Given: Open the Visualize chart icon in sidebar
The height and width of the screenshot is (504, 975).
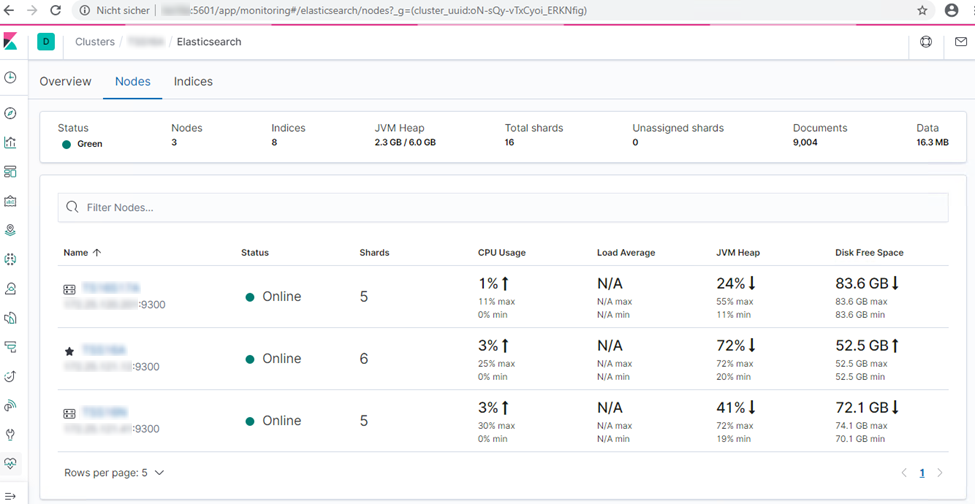Looking at the screenshot, I should (10, 142).
